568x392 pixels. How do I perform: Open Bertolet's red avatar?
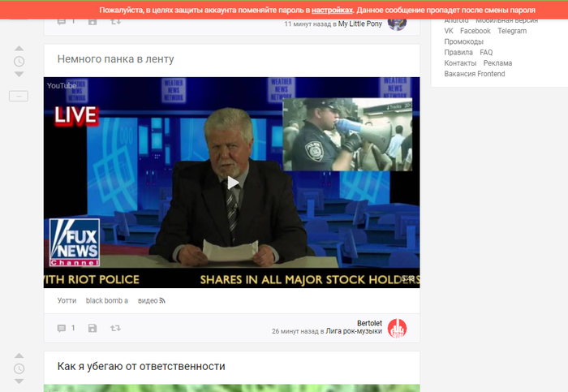pos(398,328)
